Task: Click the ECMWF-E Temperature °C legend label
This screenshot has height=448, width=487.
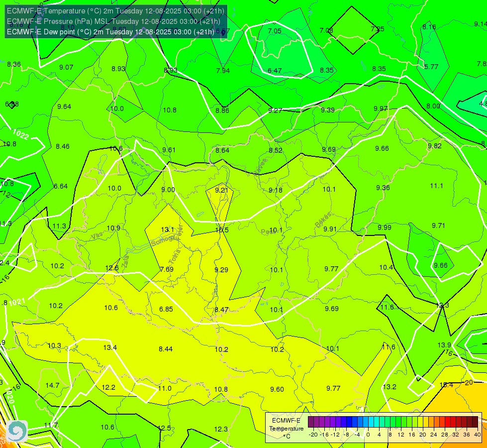Action: click(x=286, y=429)
